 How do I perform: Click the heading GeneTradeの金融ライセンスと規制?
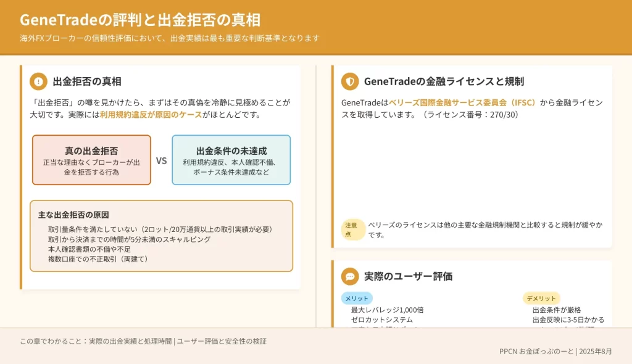(x=444, y=81)
